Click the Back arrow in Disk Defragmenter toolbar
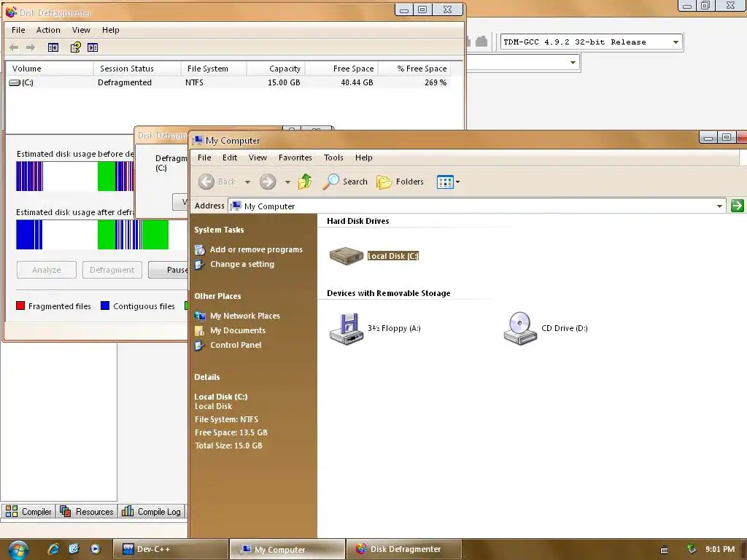The width and height of the screenshot is (747, 560). [x=14, y=47]
